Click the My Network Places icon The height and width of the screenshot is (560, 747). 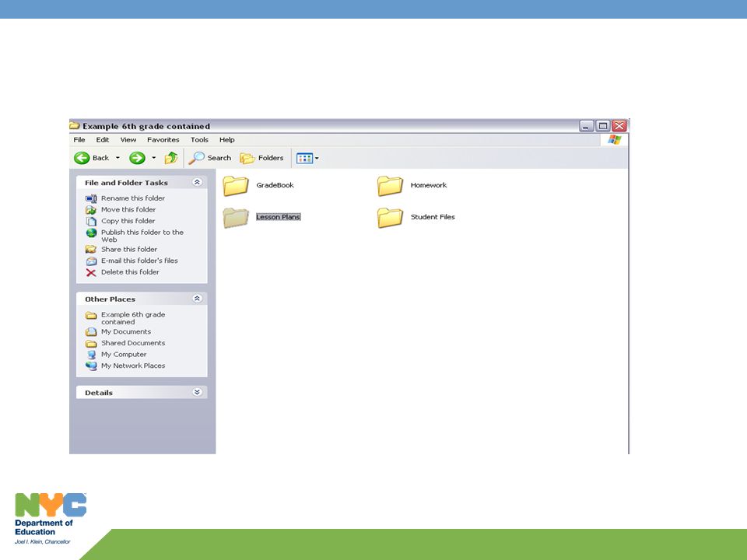tap(91, 366)
